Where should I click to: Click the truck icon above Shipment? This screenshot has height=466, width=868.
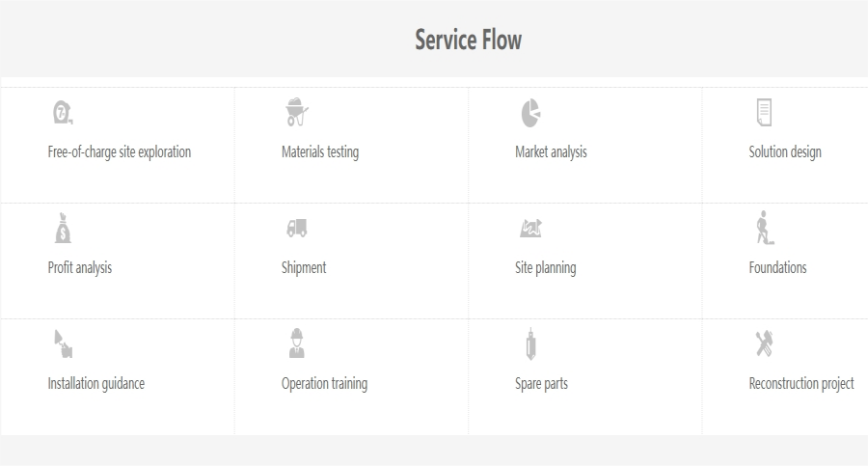point(296,229)
